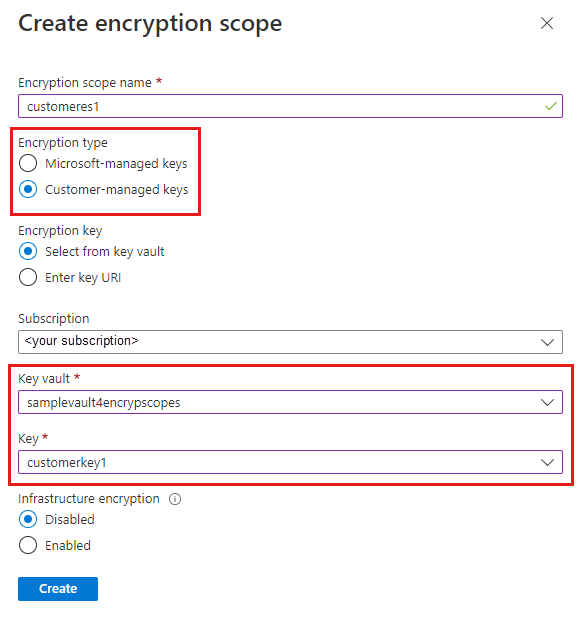The height and width of the screenshot is (618, 580).
Task: Choose Enter key URI option
Action: click(x=28, y=277)
